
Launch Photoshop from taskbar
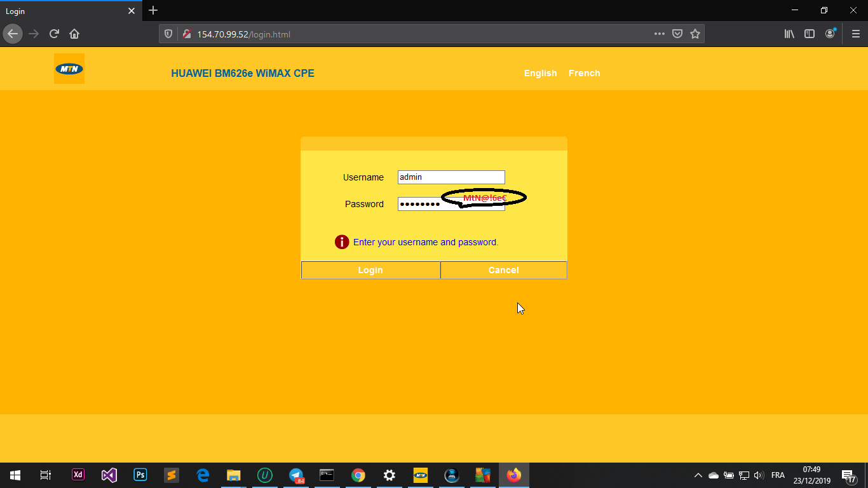[140, 475]
